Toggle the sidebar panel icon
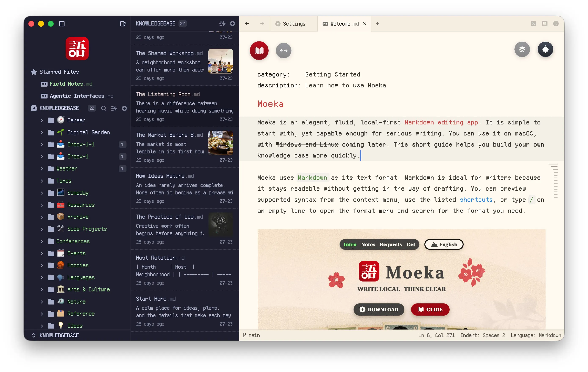Viewport: 588px width, 372px height. pos(62,24)
